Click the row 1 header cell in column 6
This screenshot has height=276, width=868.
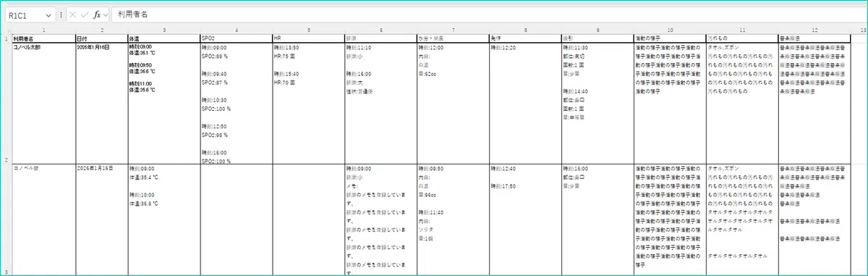tap(381, 38)
